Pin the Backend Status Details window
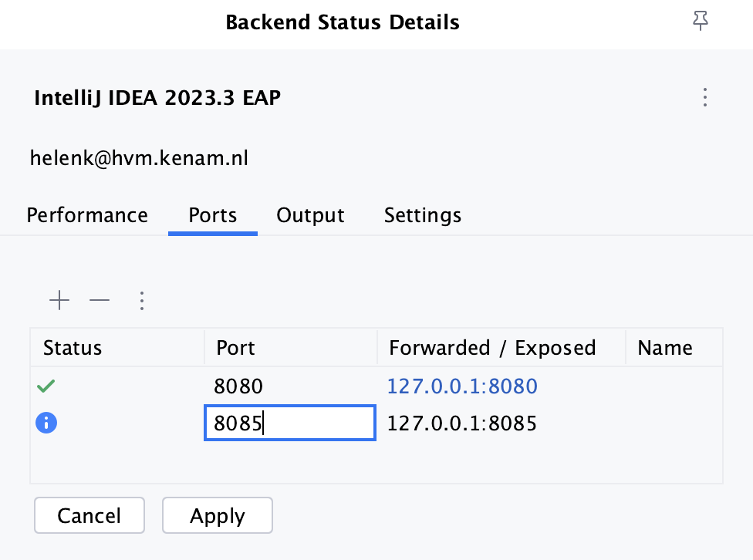Viewport: 753px width, 560px height. (701, 21)
